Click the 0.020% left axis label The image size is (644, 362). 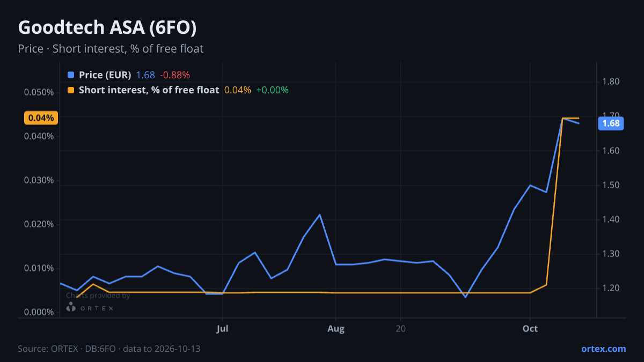click(39, 224)
